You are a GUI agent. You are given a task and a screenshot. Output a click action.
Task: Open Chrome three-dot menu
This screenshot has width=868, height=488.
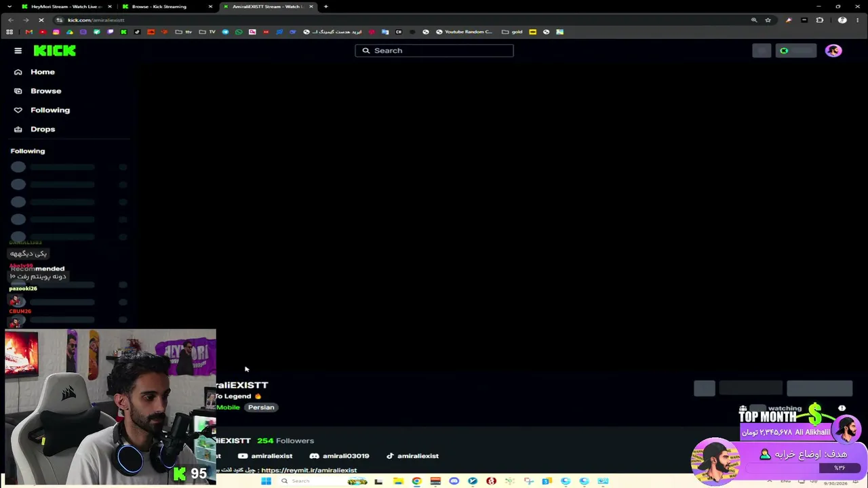pyautogui.click(x=858, y=20)
